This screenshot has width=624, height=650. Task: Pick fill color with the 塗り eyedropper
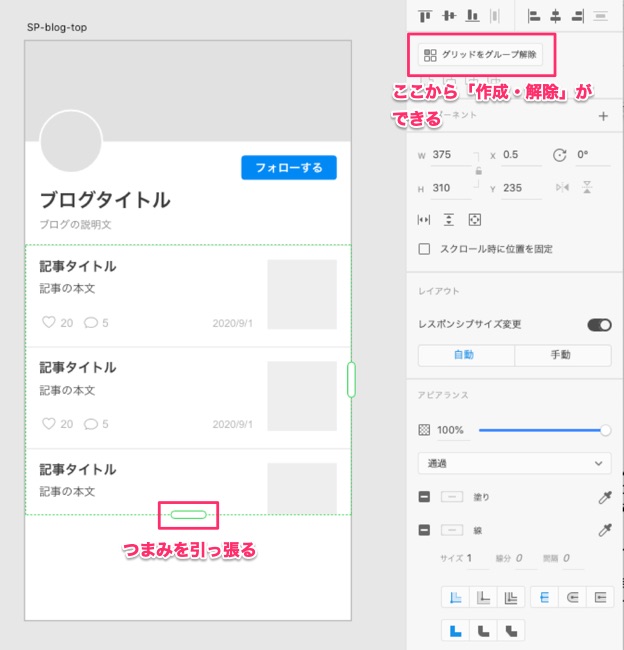tap(603, 497)
